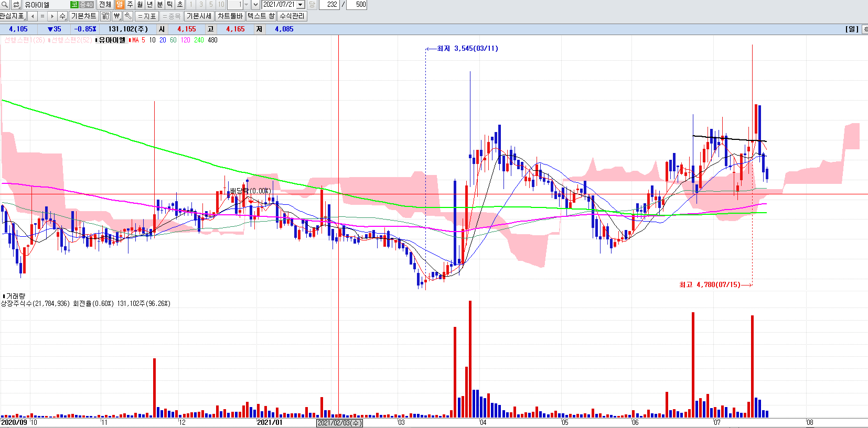Image resolution: width=868 pixels, height=428 pixels.
Task: Click the 수 toolbar button
Action: click(63, 16)
